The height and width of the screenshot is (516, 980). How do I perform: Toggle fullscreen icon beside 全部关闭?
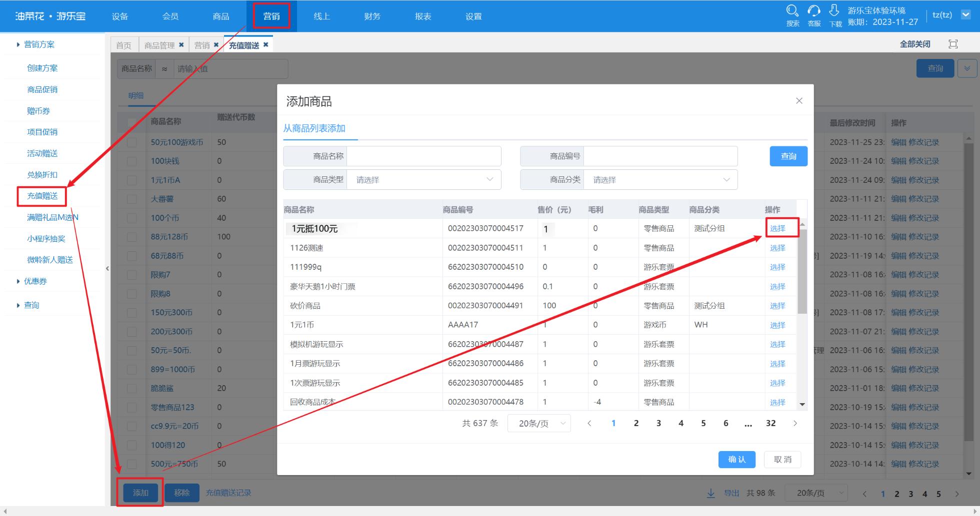coord(953,44)
